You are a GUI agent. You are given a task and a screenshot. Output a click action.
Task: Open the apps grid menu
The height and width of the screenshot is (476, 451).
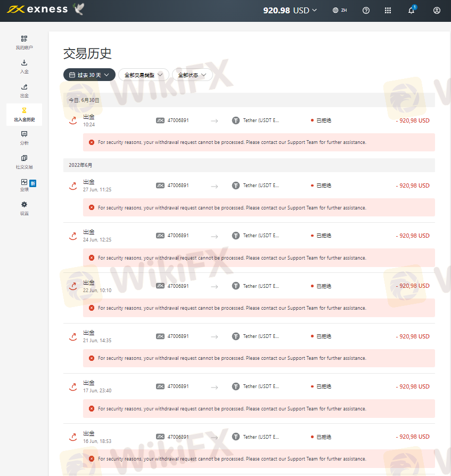(388, 11)
